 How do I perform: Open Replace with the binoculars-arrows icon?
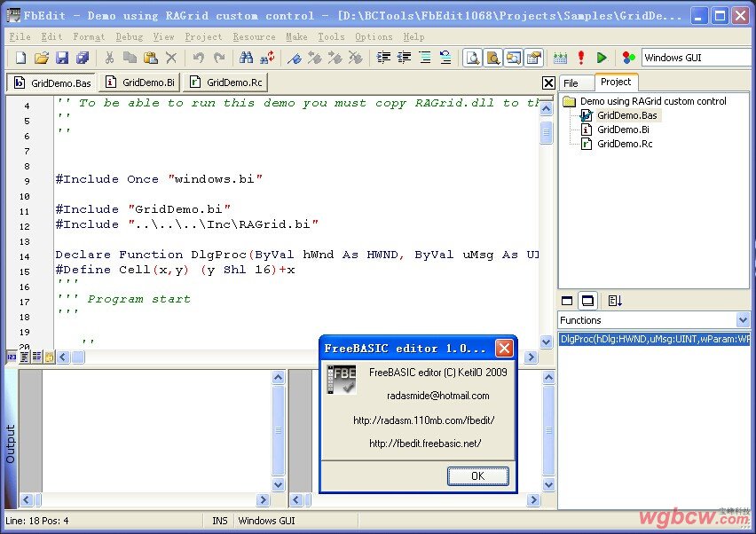tap(266, 58)
